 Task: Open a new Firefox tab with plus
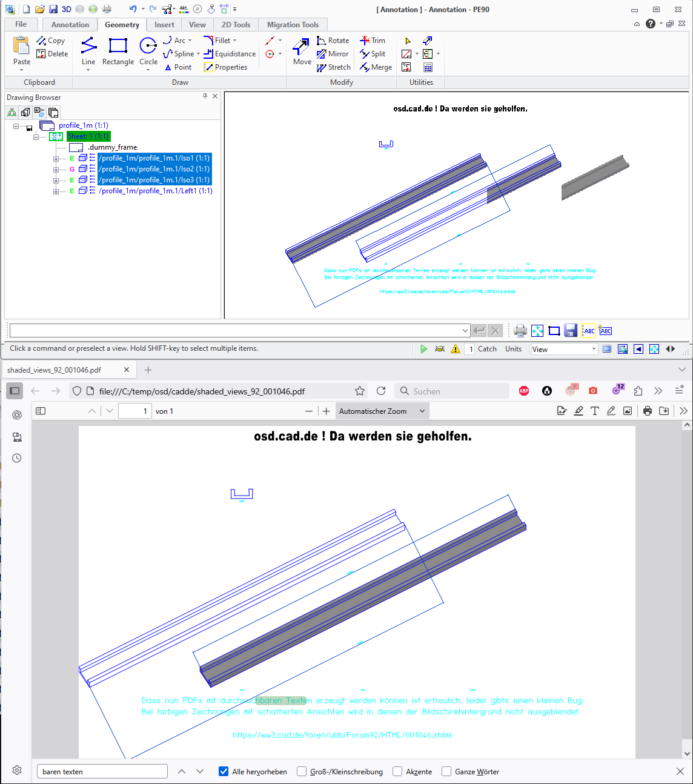click(148, 370)
